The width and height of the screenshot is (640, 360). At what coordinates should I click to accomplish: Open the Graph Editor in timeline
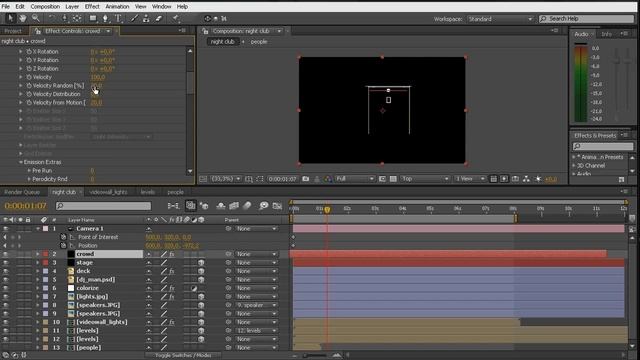(278, 206)
